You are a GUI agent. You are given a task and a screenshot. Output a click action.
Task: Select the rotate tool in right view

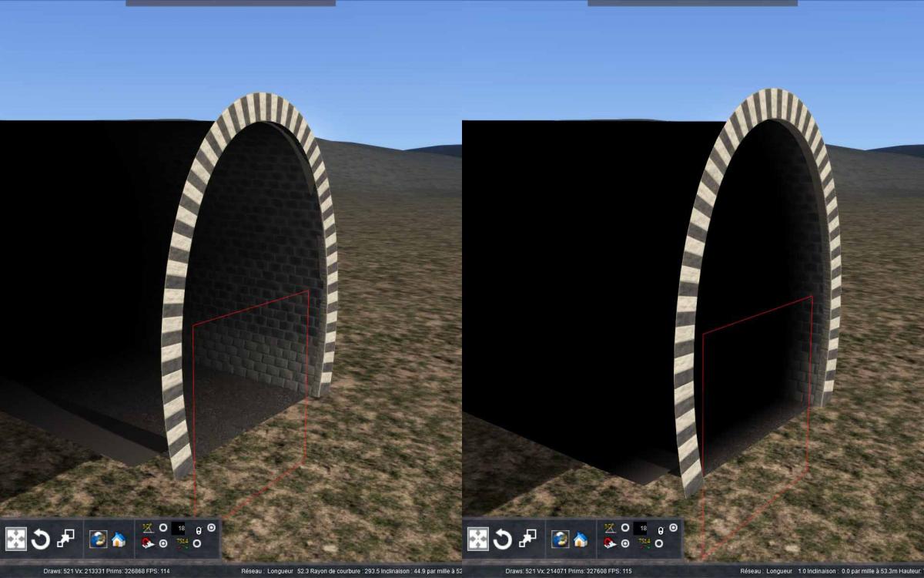(502, 539)
